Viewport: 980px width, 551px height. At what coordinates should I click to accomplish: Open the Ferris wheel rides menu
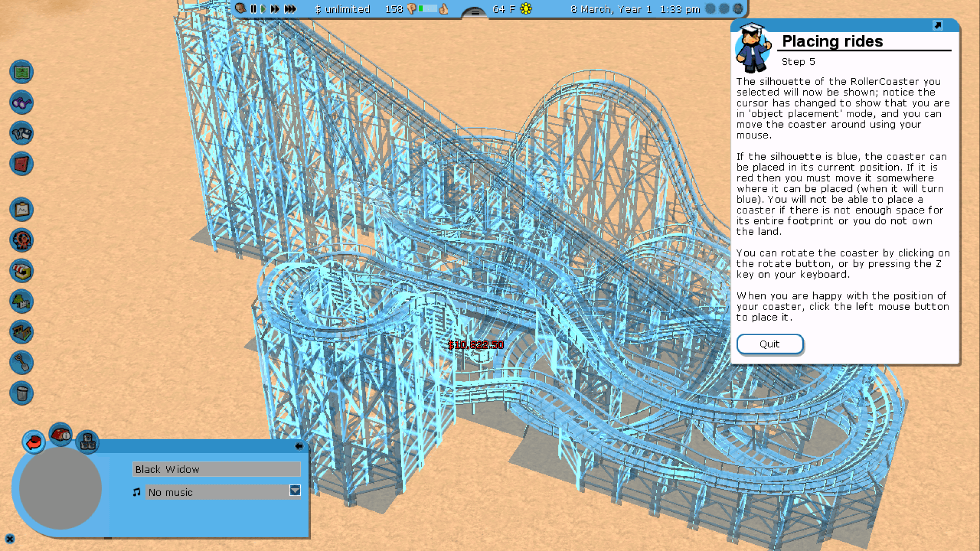click(21, 240)
